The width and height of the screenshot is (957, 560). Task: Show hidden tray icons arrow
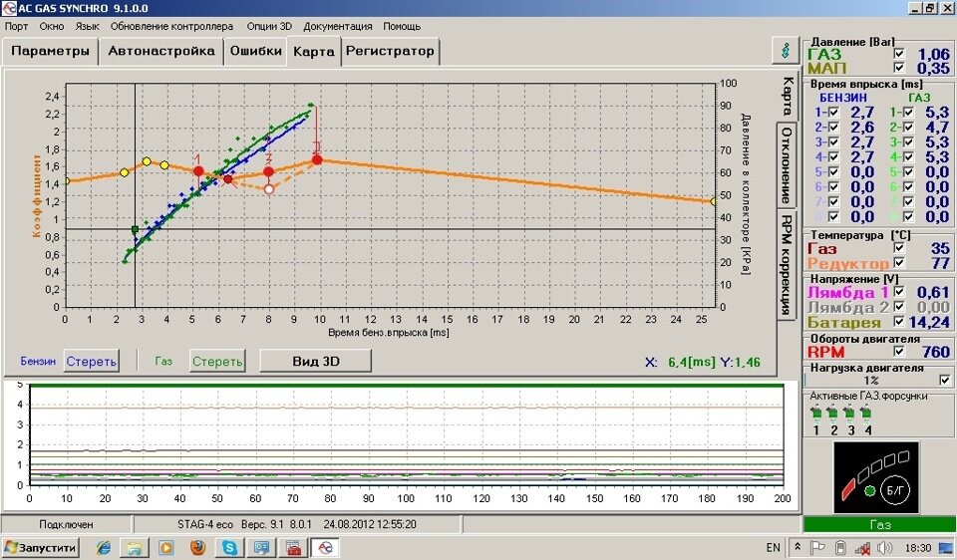pos(797,548)
